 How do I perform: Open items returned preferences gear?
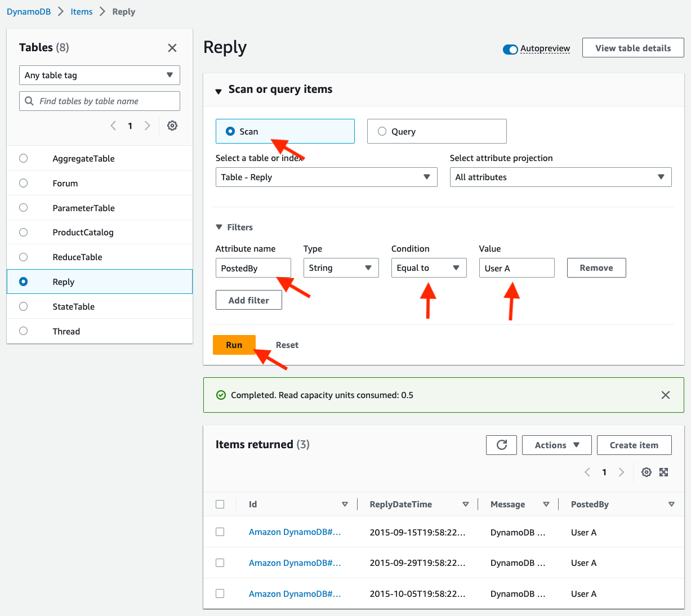(647, 472)
